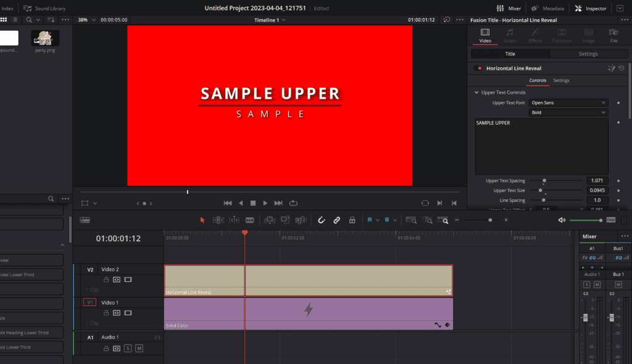Add keyframe for Upper Text Spacing
632x364 pixels.
618,181
